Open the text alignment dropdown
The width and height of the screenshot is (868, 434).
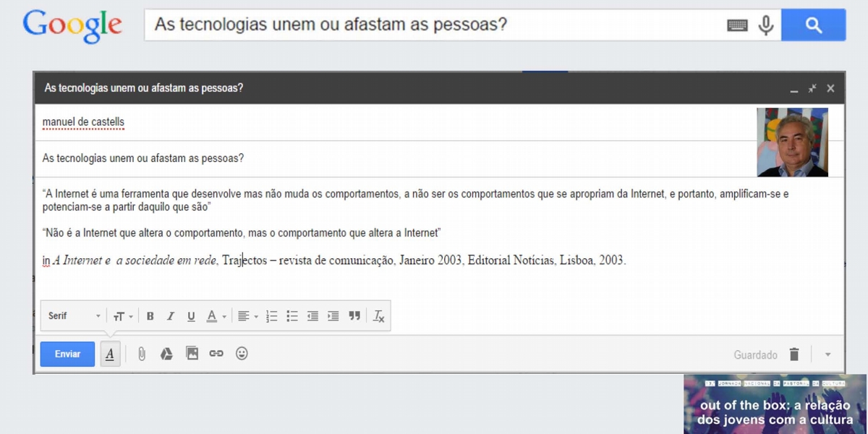247,316
